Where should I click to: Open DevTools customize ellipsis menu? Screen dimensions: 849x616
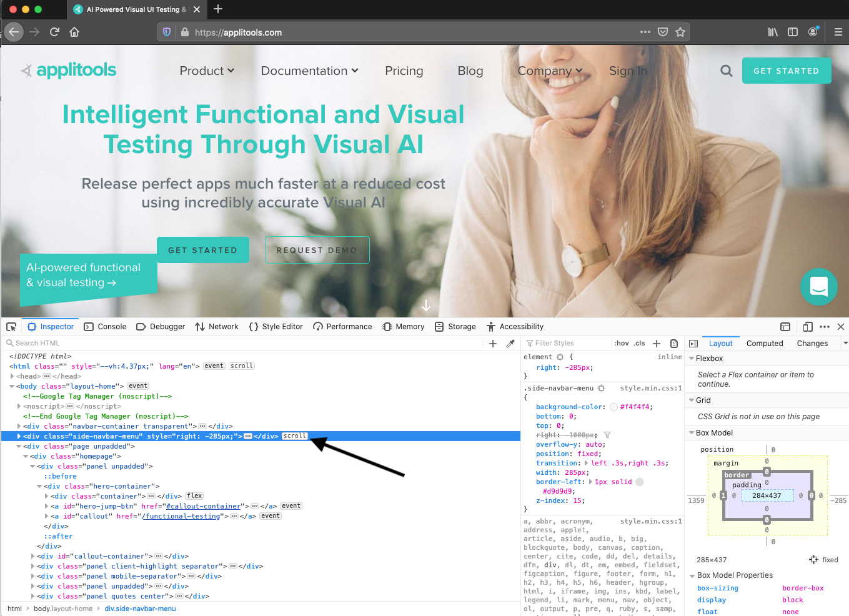(825, 327)
